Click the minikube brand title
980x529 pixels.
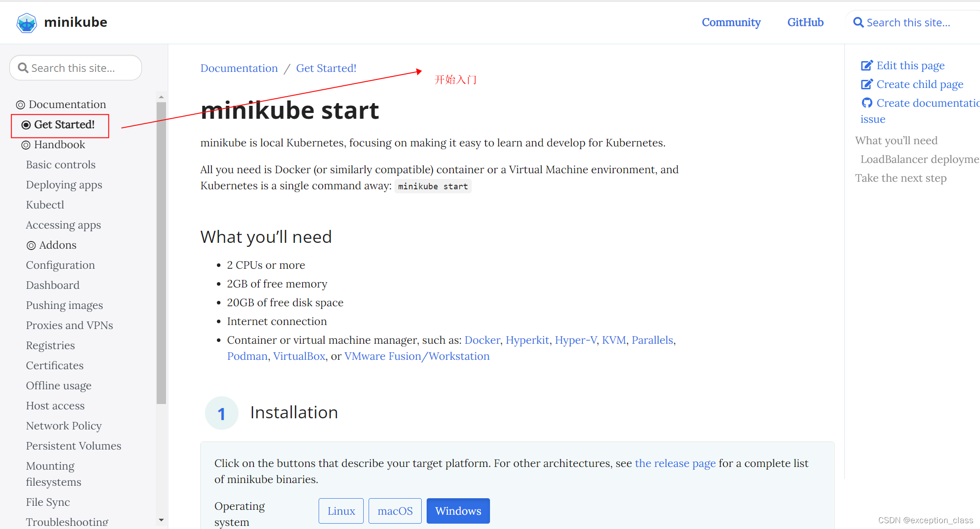[x=75, y=22]
